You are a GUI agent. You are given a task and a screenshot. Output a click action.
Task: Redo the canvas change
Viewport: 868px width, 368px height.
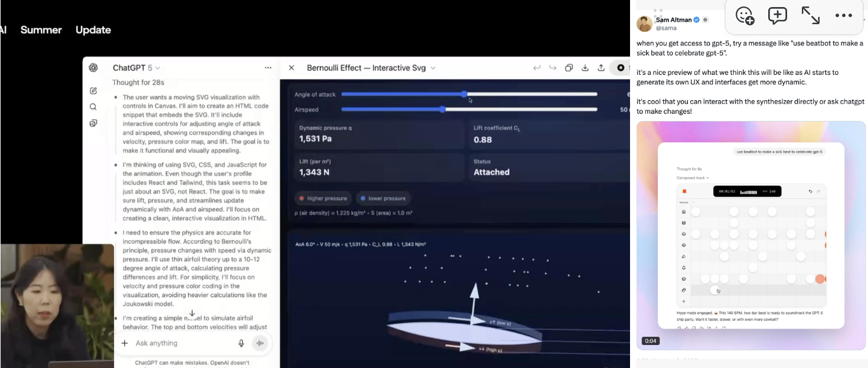pos(553,68)
